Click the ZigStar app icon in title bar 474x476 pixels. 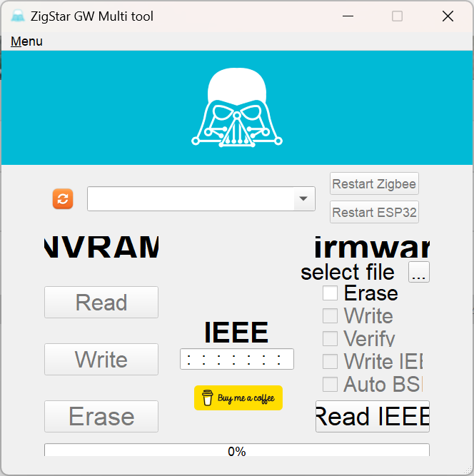tap(18, 16)
